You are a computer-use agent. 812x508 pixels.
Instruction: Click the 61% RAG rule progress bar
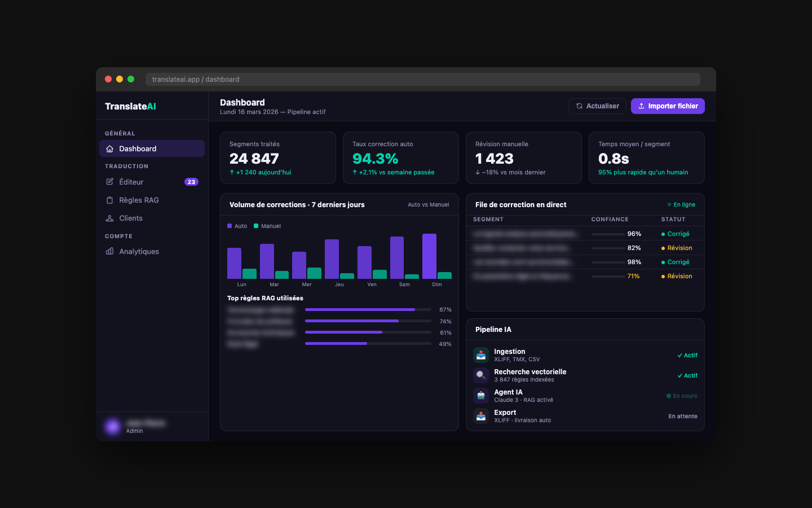(x=368, y=332)
